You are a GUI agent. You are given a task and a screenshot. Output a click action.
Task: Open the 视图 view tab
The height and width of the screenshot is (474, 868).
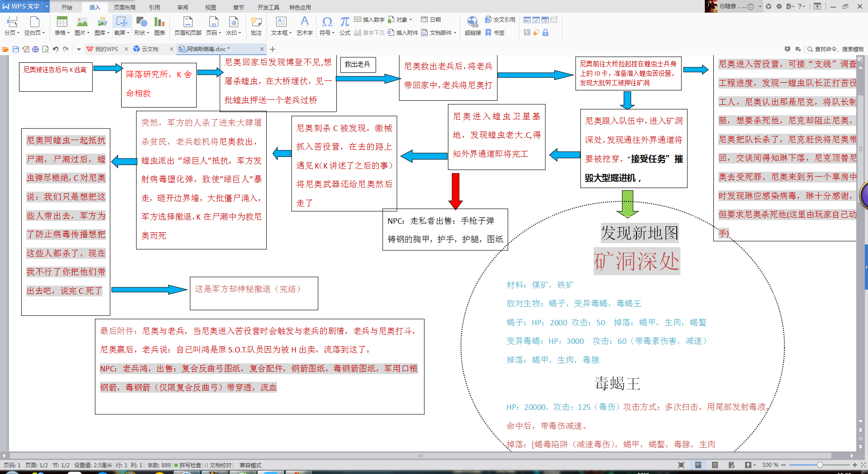[x=211, y=7]
